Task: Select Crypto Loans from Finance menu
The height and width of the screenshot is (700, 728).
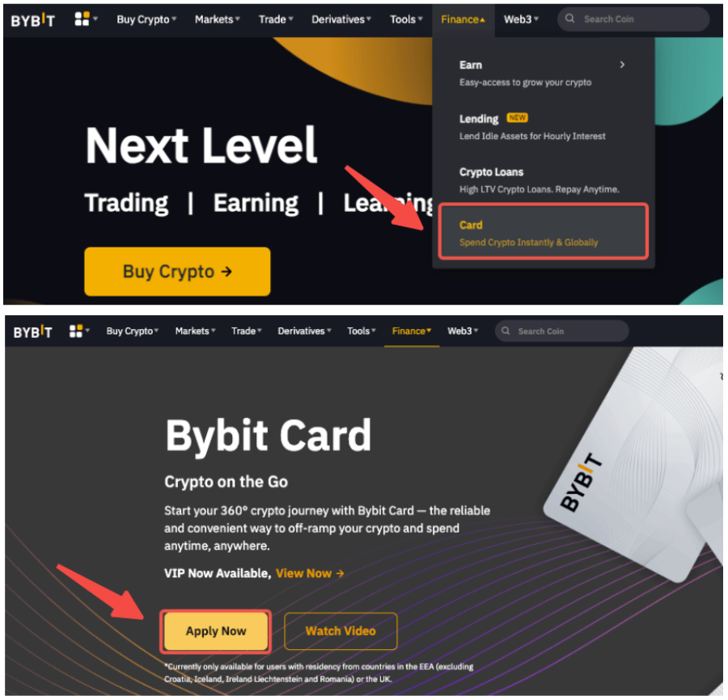Action: pyautogui.click(x=539, y=180)
